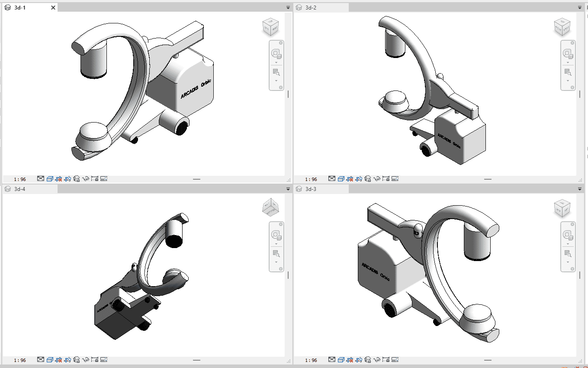Click the horizontal scrollbar handle under 3d-2 view

pyautogui.click(x=488, y=179)
